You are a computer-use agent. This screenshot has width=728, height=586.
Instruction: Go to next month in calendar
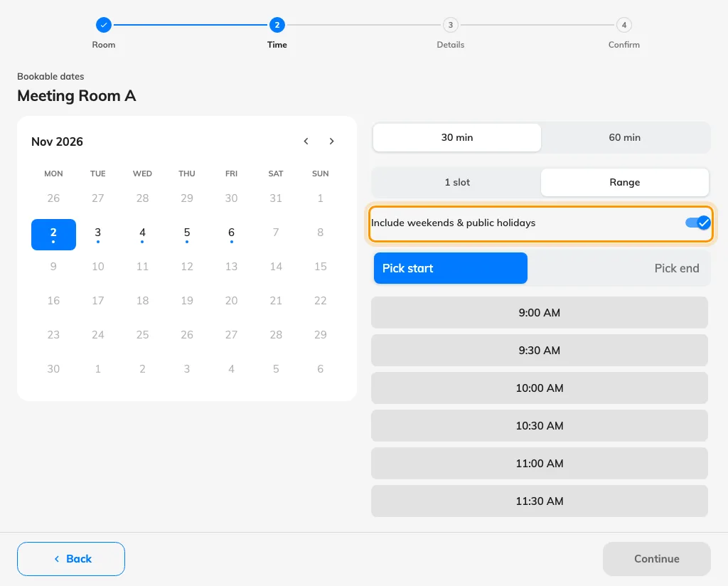click(x=331, y=141)
